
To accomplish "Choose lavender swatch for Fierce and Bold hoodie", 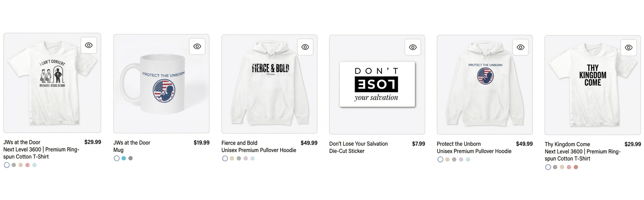I will click(246, 159).
